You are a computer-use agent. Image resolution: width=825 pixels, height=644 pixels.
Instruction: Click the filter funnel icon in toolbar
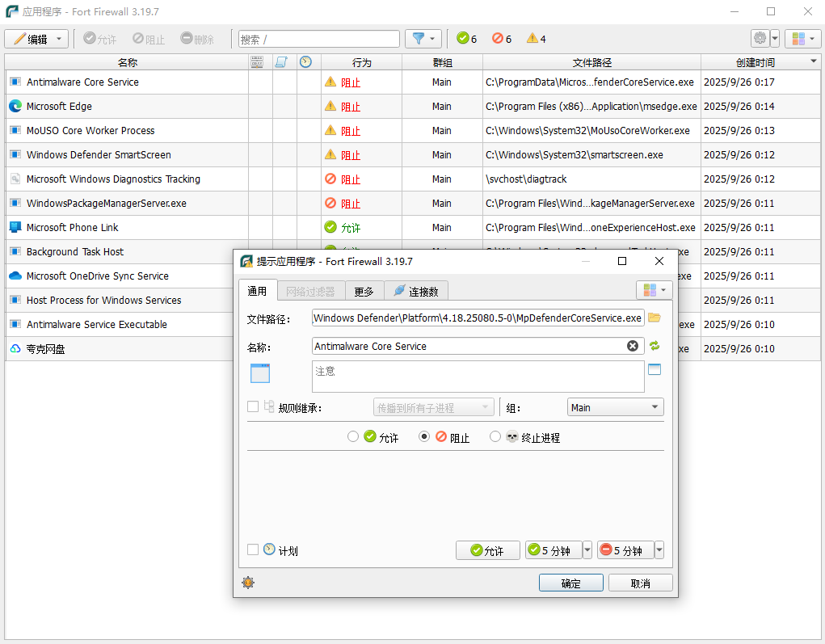pyautogui.click(x=419, y=39)
